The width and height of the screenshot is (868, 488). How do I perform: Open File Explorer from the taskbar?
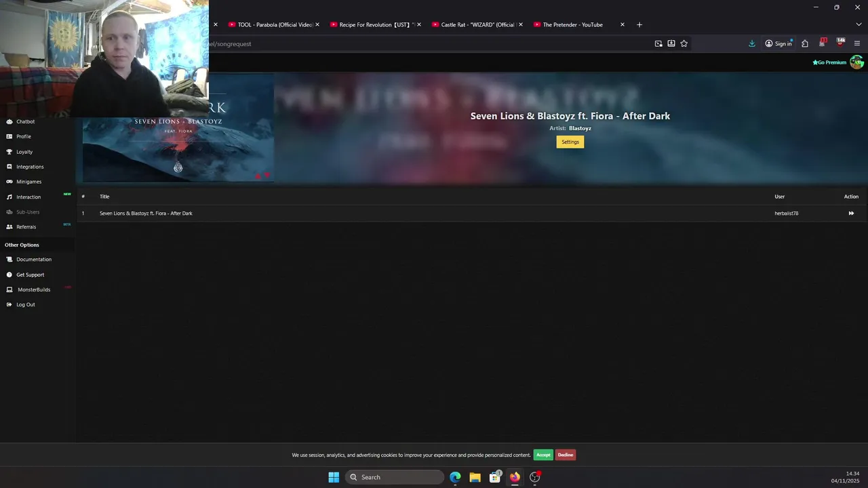tap(475, 477)
